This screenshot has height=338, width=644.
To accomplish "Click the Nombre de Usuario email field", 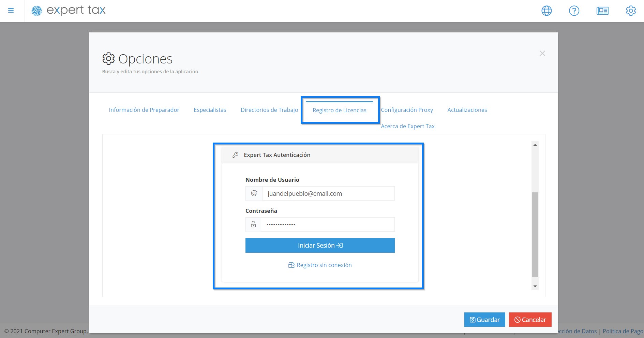I will 328,193.
